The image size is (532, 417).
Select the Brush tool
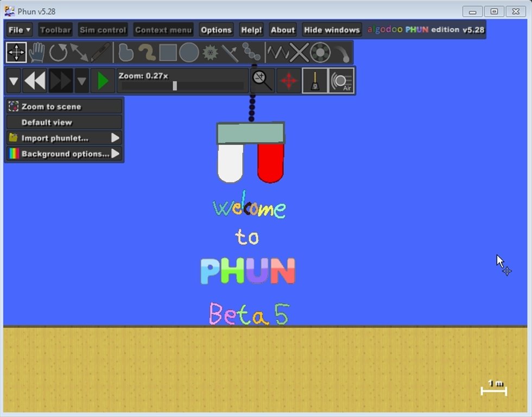tap(147, 52)
